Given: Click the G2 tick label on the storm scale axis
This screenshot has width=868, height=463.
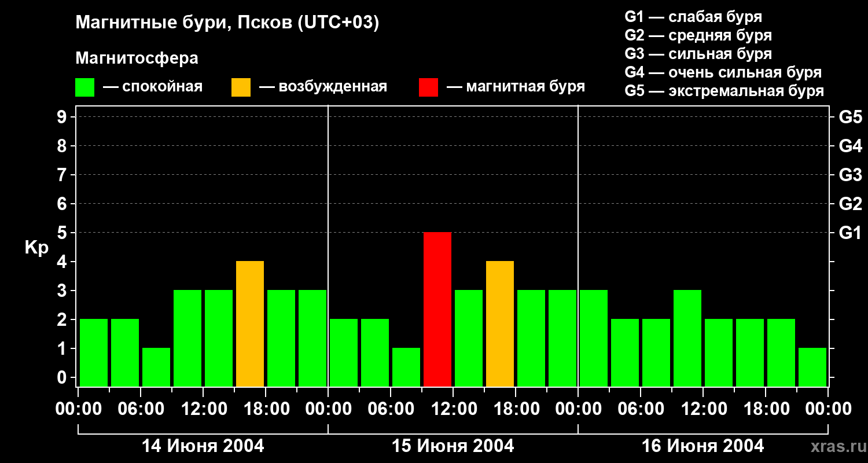Looking at the screenshot, I should coord(850,204).
